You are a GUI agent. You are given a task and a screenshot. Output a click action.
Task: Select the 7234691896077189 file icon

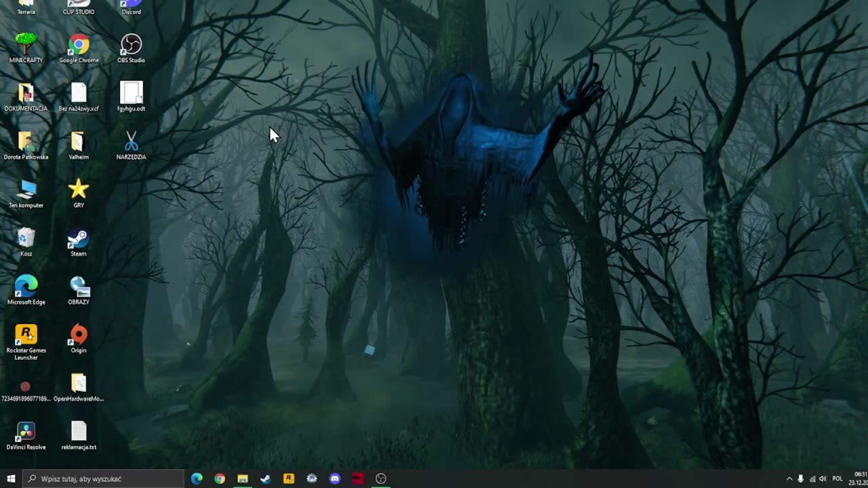coord(26,391)
